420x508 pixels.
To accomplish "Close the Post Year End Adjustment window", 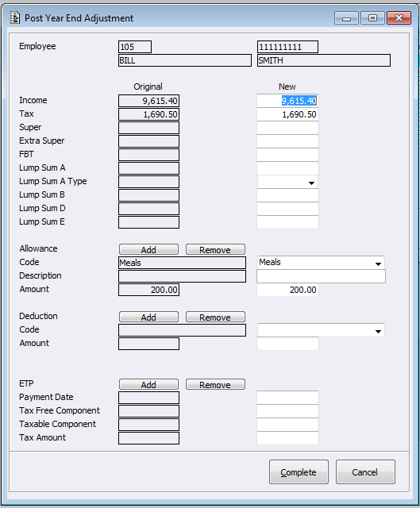I will 399,18.
